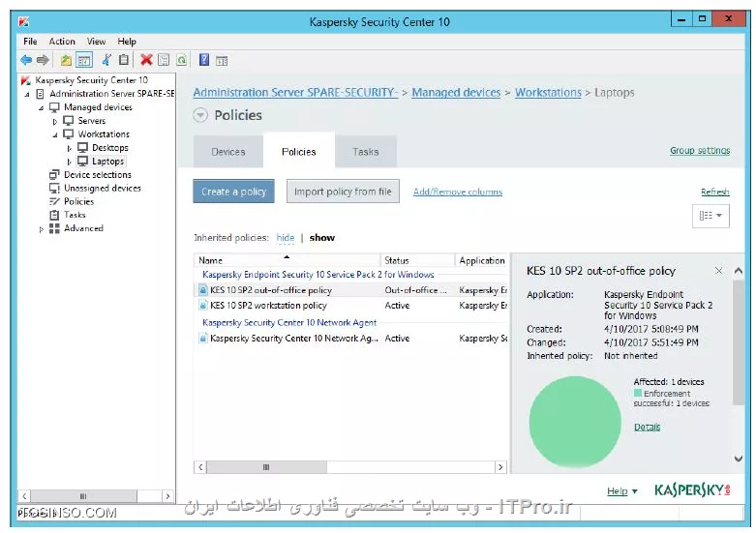Click the Paste clipboard toolbar icon
This screenshot has width=756, height=533.
[124, 60]
